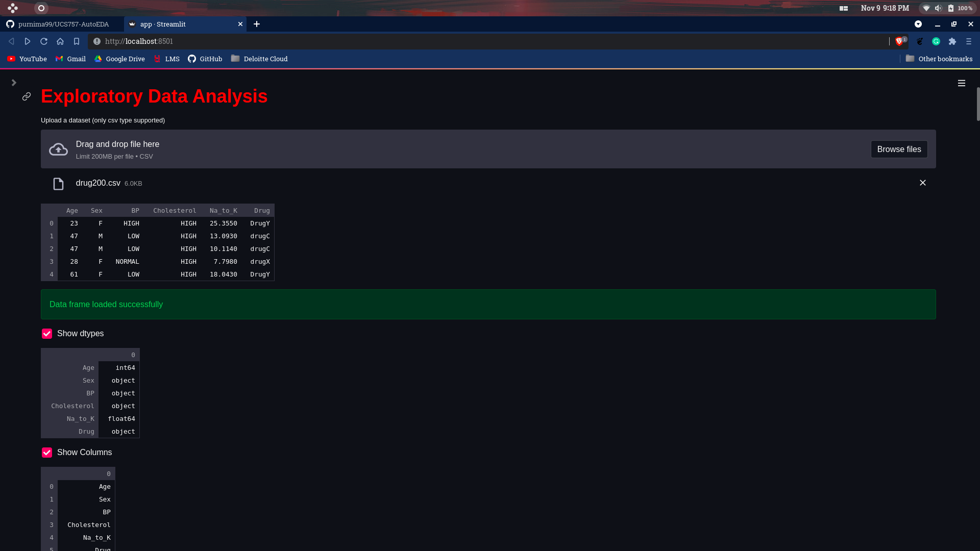Switch to the purnima99/UCS757-AutoEDA tab
Image resolution: width=980 pixels, height=551 pixels.
[x=62, y=24]
